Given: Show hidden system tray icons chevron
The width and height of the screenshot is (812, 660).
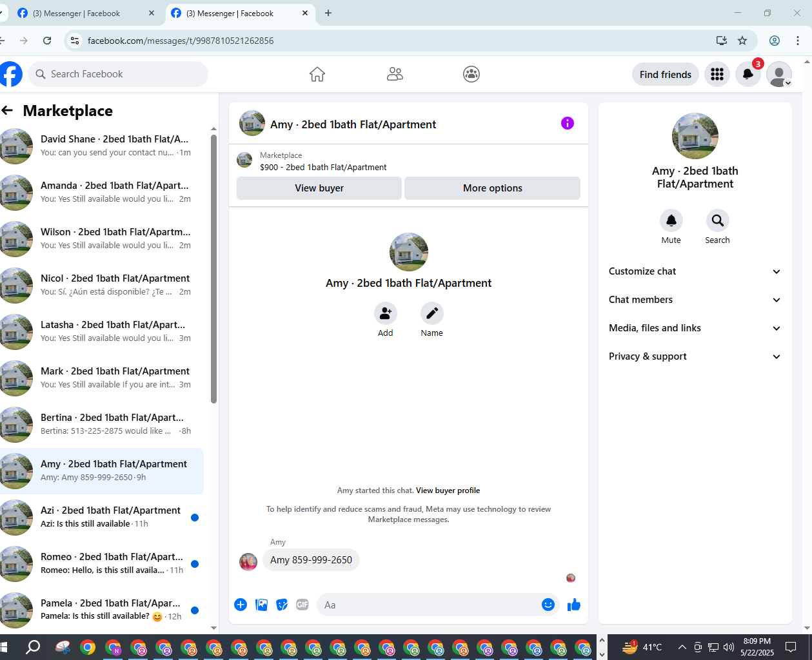Looking at the screenshot, I should 682,647.
